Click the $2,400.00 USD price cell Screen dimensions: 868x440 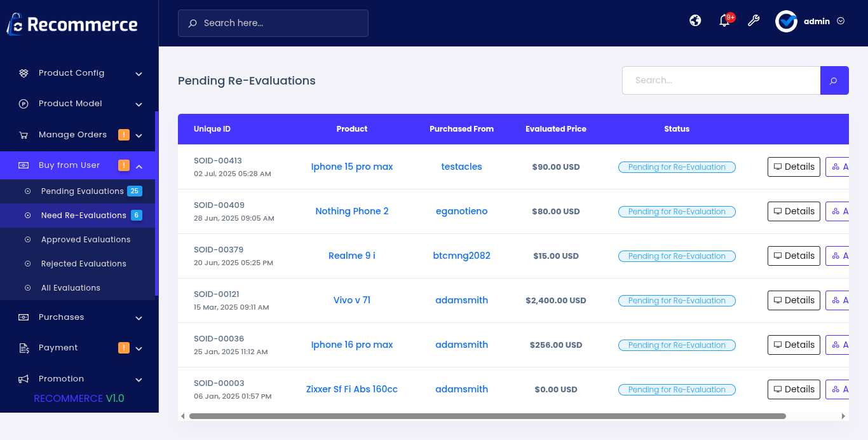click(x=556, y=300)
